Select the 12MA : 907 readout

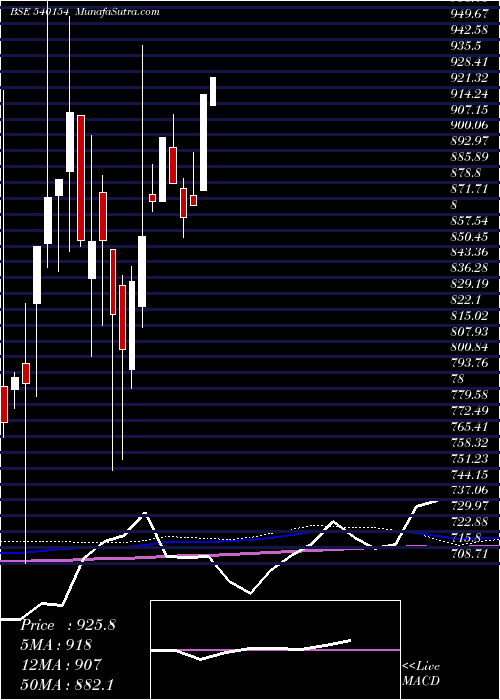pyautogui.click(x=61, y=664)
